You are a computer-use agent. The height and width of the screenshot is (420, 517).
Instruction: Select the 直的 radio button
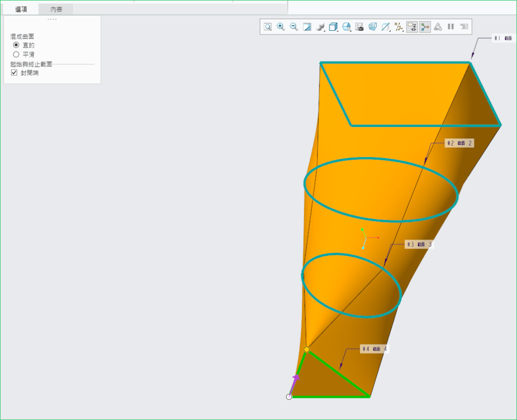click(x=16, y=45)
